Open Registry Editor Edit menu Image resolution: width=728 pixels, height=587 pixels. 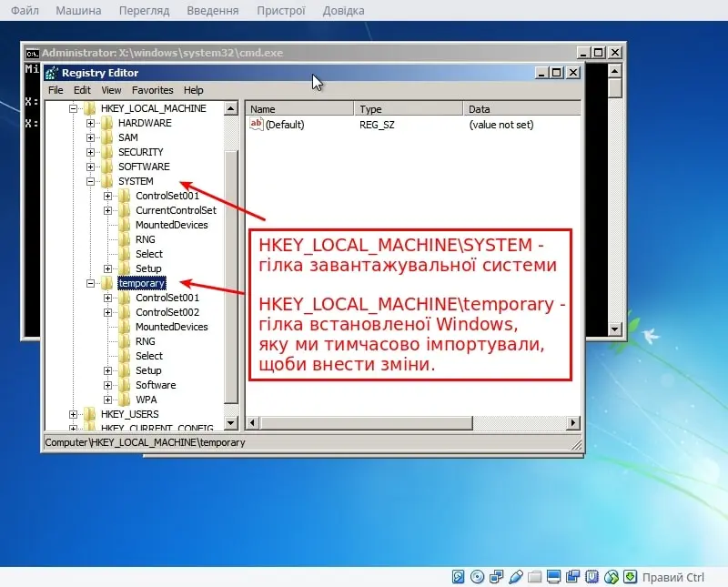coord(82,90)
